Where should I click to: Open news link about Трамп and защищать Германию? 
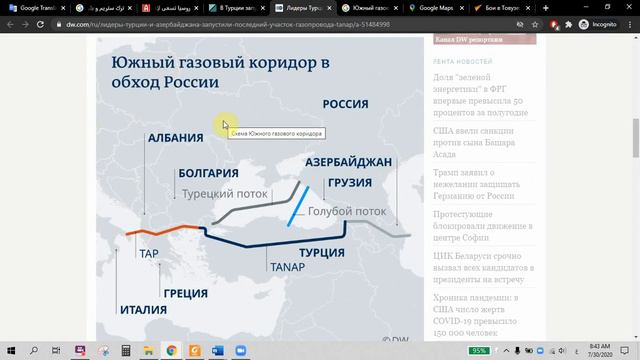tap(476, 184)
